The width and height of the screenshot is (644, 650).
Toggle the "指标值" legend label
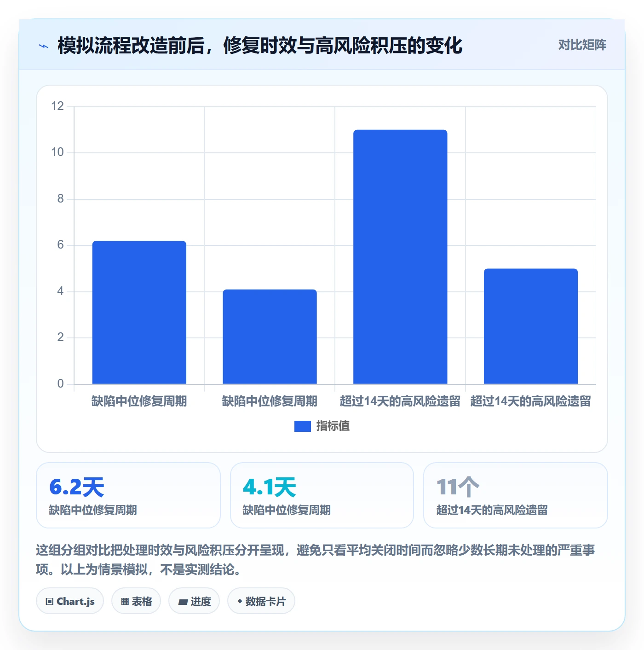point(333,426)
